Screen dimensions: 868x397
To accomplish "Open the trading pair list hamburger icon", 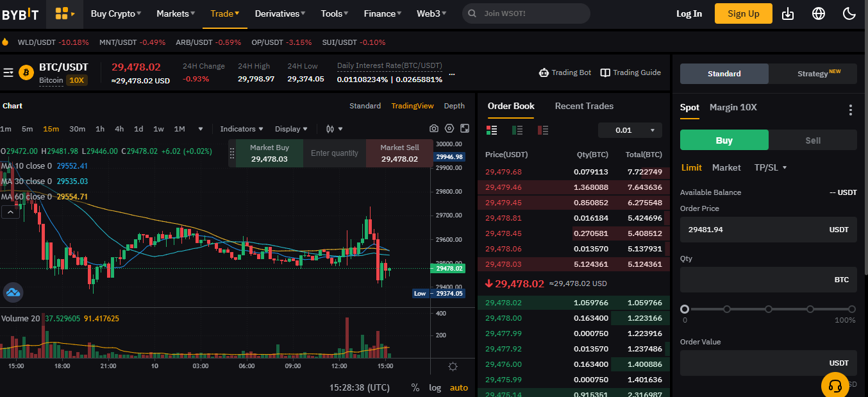I will pos(8,72).
